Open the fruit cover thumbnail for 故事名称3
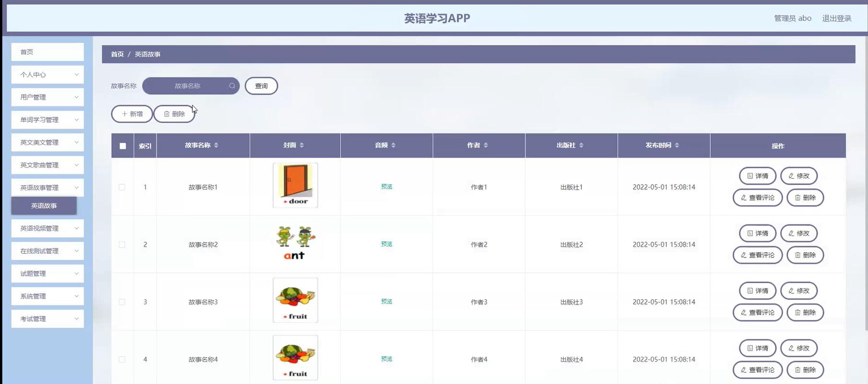Viewport: 868px width, 384px height. [x=295, y=300]
